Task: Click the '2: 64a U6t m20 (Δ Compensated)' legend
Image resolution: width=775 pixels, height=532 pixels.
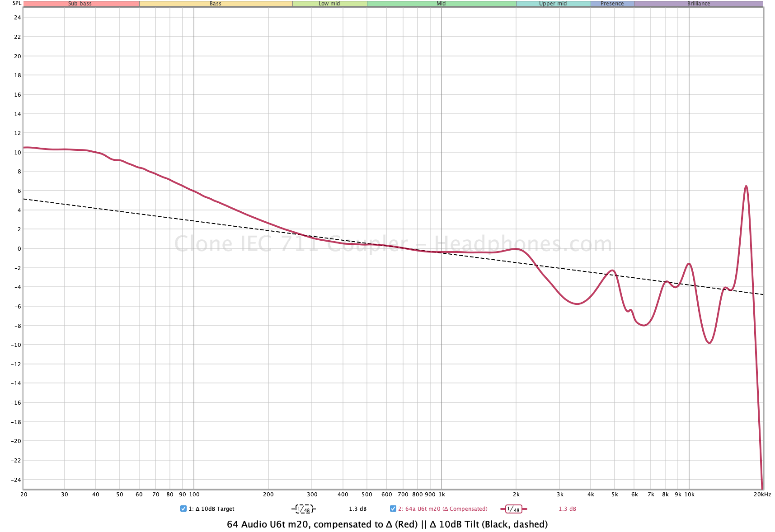Action: pos(443,509)
